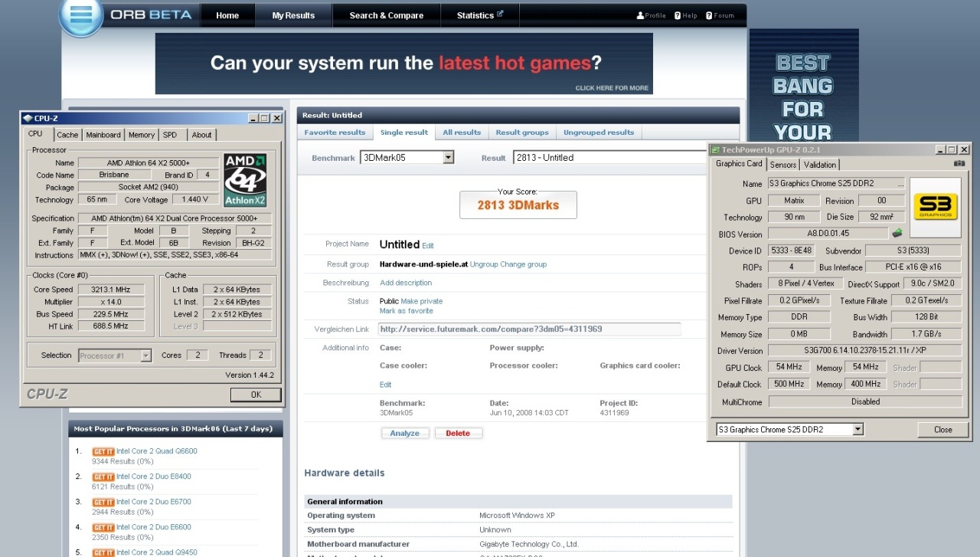The height and width of the screenshot is (557, 980).
Task: Click OK button in CPU-Z
Action: (x=256, y=395)
